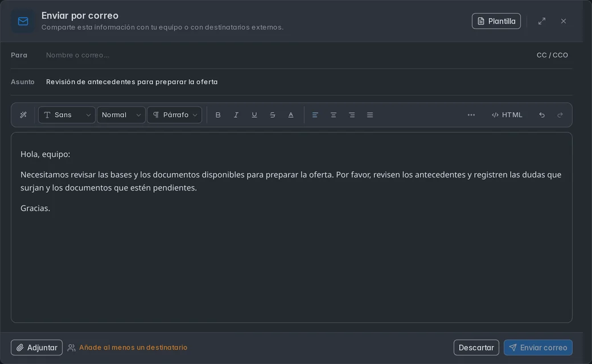The image size is (592, 364).
Task: Click the envelope icon in the header
Action: 23,21
